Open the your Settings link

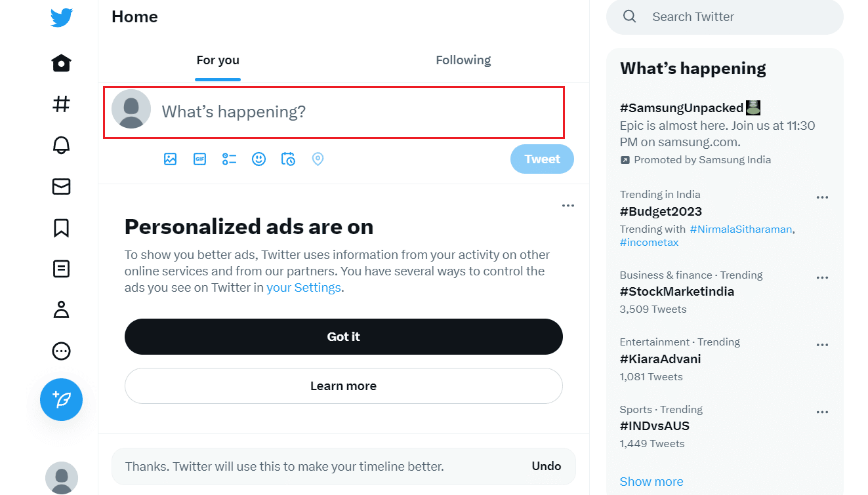pyautogui.click(x=304, y=288)
